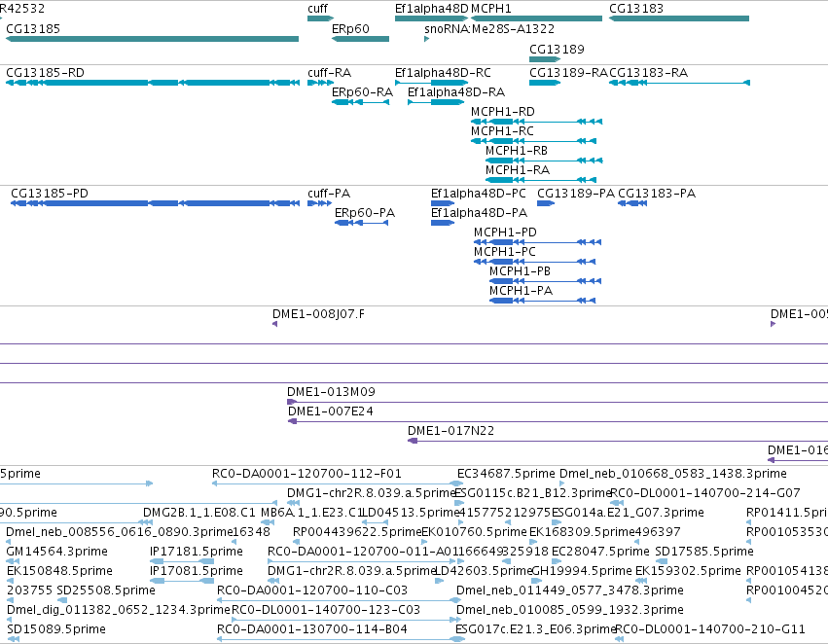Select the MCPH1-RB transcript

pos(544,161)
